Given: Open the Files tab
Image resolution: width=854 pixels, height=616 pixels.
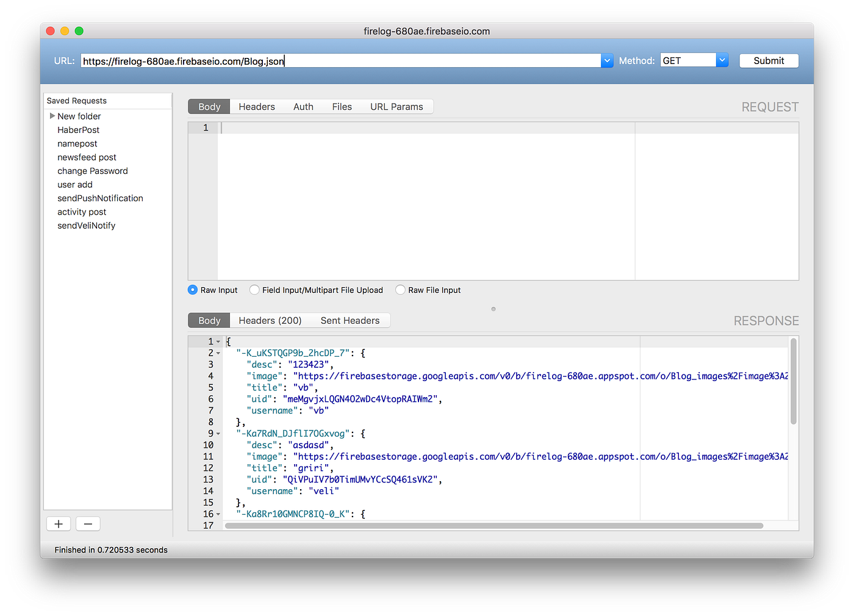Looking at the screenshot, I should (x=342, y=107).
